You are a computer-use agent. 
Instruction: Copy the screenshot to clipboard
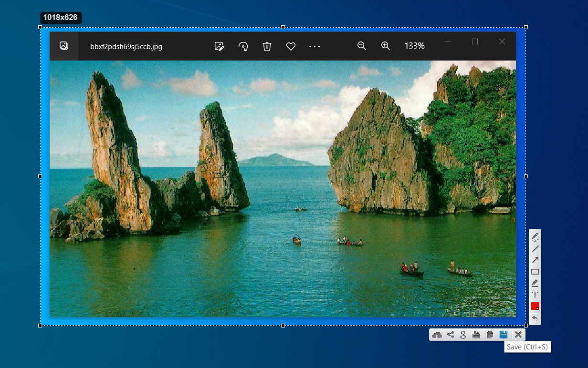click(x=490, y=335)
